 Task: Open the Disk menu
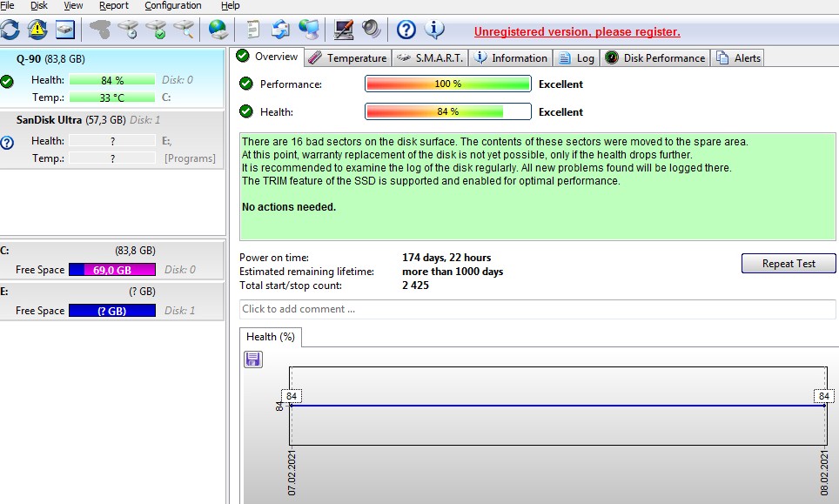click(x=38, y=5)
